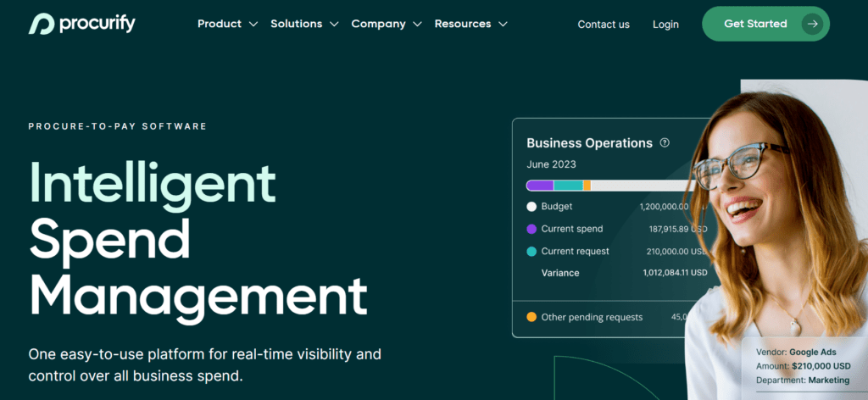Click the teal segment of spend bar
Viewport: 868px width, 400px height.
point(568,186)
